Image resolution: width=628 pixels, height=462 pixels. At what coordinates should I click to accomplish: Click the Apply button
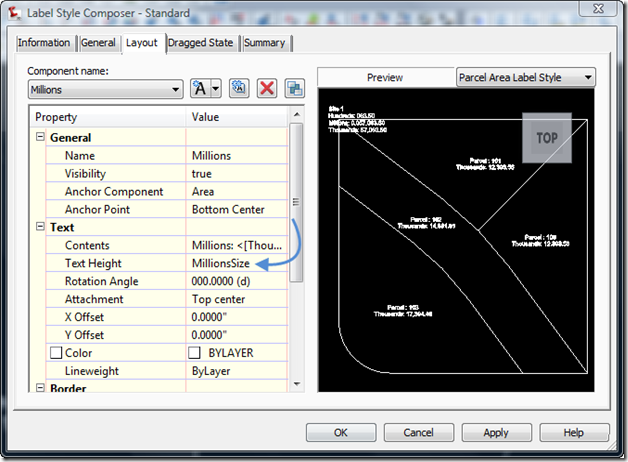tap(496, 433)
